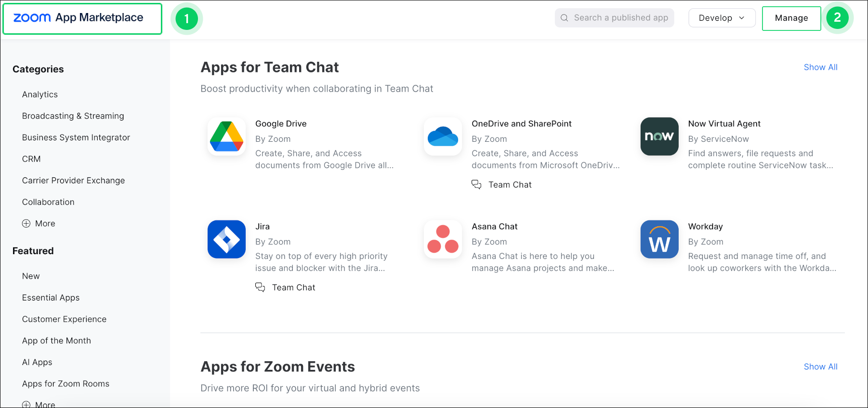Choose the Workday app icon
This screenshot has height=408, width=868.
[659, 239]
